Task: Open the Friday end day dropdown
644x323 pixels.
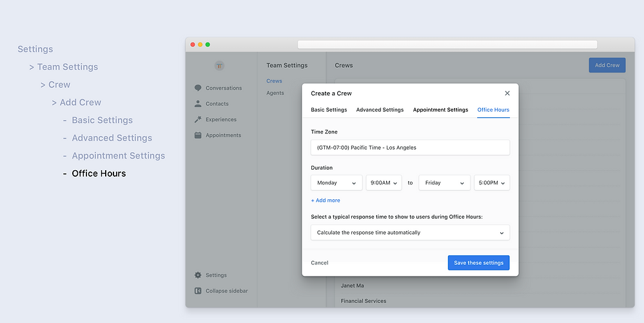Action: 444,183
